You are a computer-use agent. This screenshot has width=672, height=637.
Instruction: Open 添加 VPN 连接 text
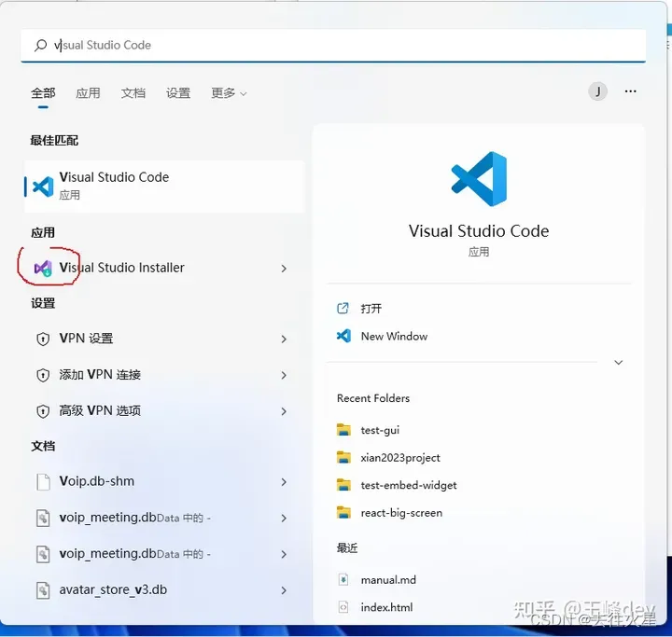tap(100, 374)
